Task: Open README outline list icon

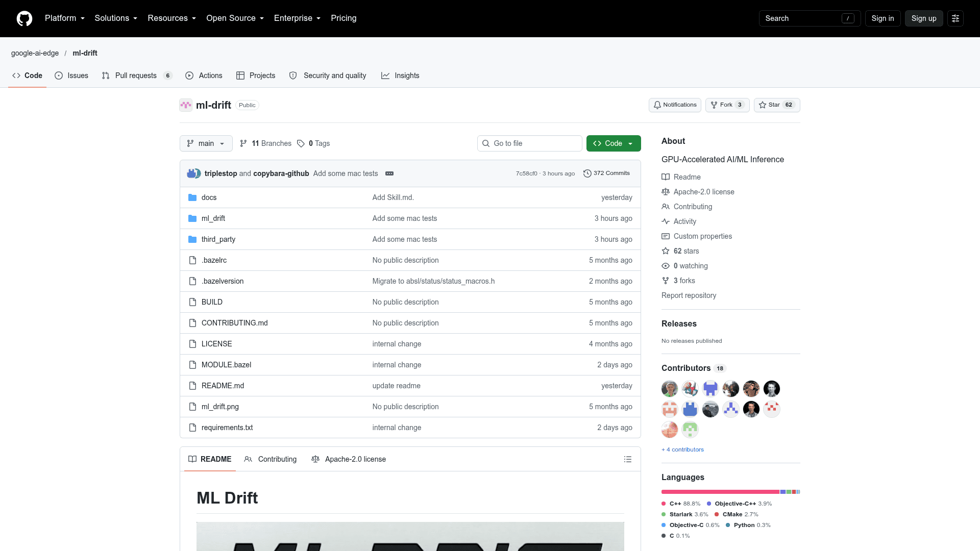Action: [628, 459]
